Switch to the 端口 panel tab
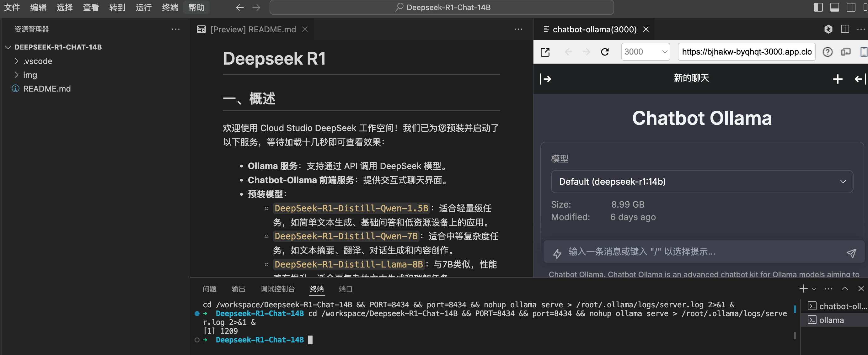868x355 pixels. click(x=346, y=289)
